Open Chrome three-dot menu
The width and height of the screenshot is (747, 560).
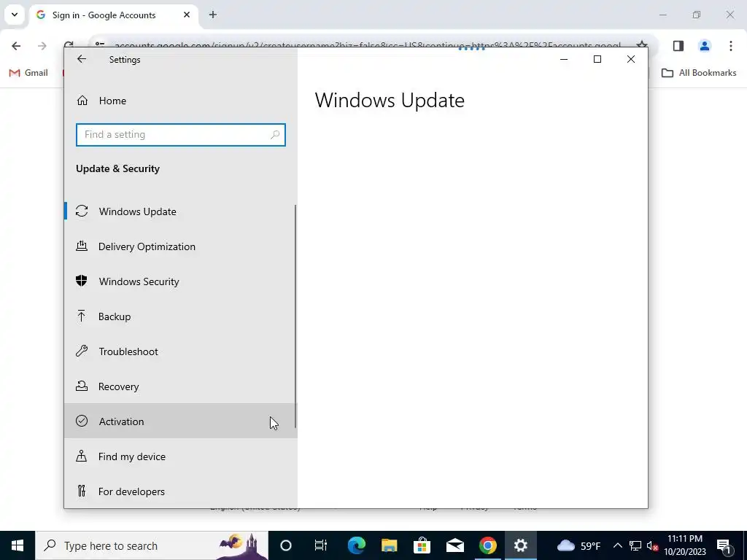click(731, 46)
